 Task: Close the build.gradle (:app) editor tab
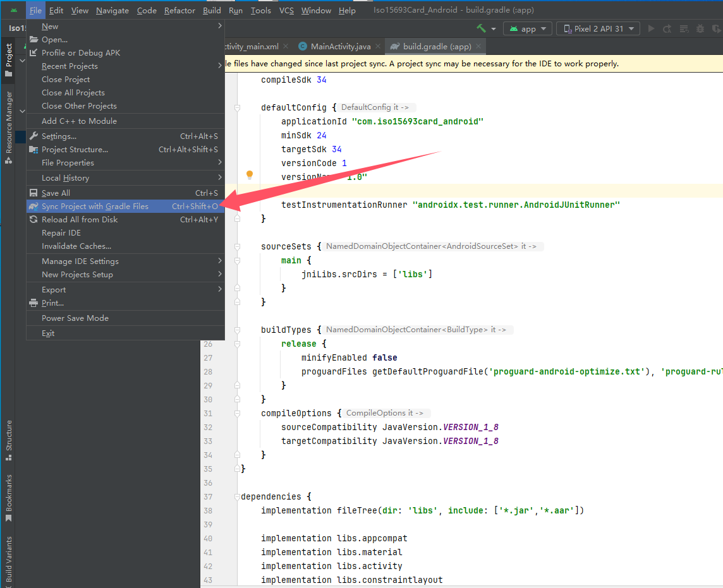[479, 46]
